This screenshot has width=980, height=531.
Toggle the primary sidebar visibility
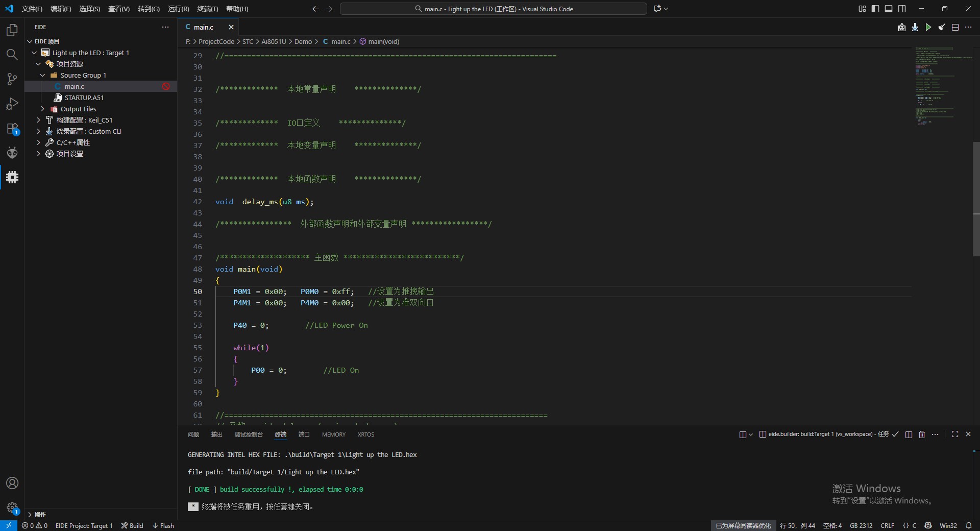(875, 9)
